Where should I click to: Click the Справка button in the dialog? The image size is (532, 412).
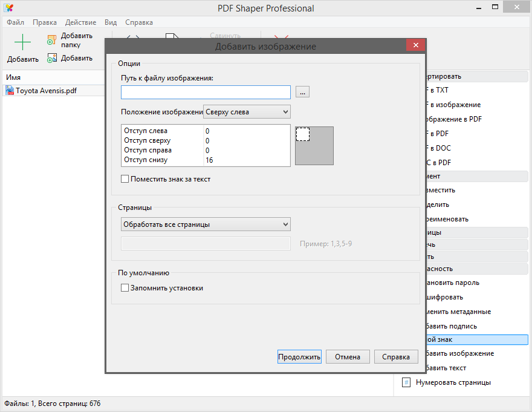point(396,357)
